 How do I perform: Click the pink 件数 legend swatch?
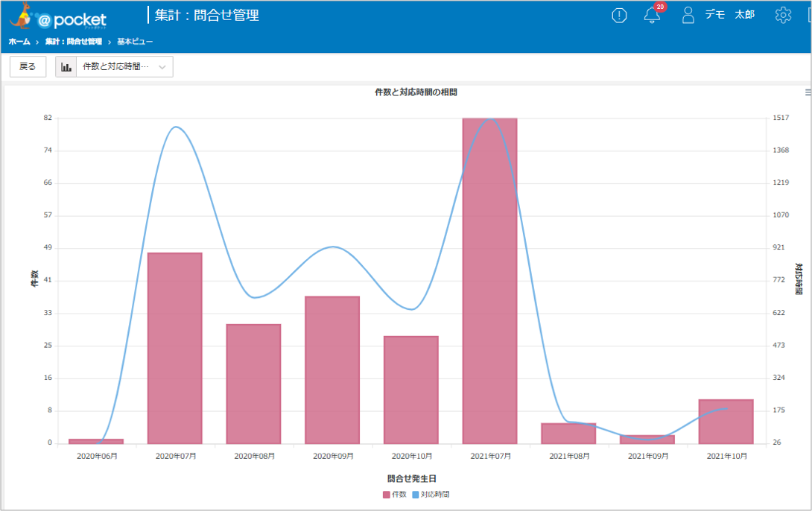387,495
